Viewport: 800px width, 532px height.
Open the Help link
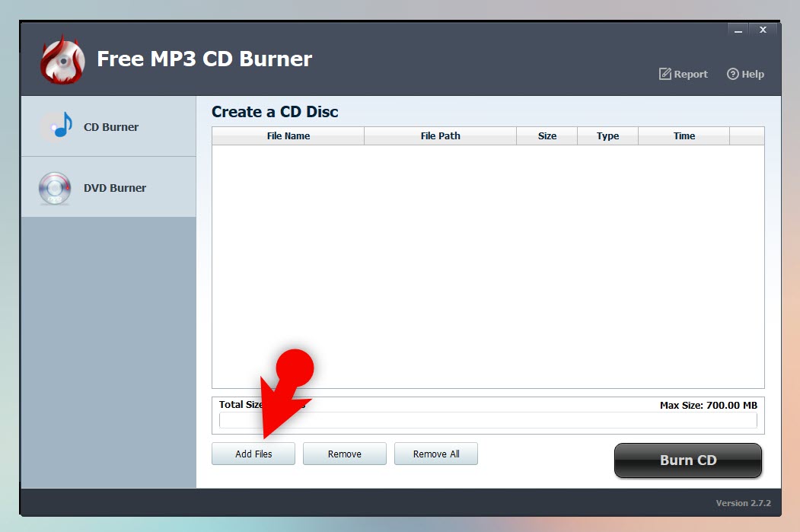click(745, 74)
